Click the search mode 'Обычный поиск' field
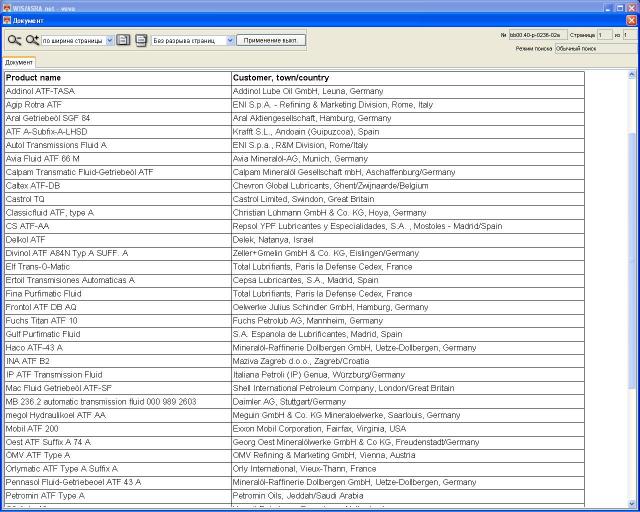 pyautogui.click(x=596, y=49)
